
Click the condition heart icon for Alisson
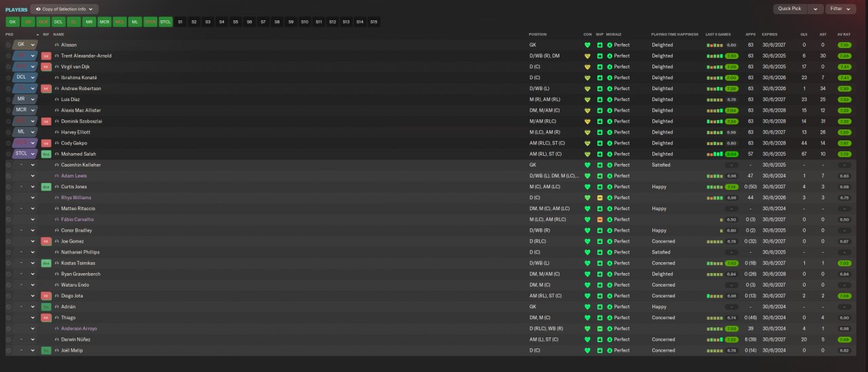coord(587,45)
